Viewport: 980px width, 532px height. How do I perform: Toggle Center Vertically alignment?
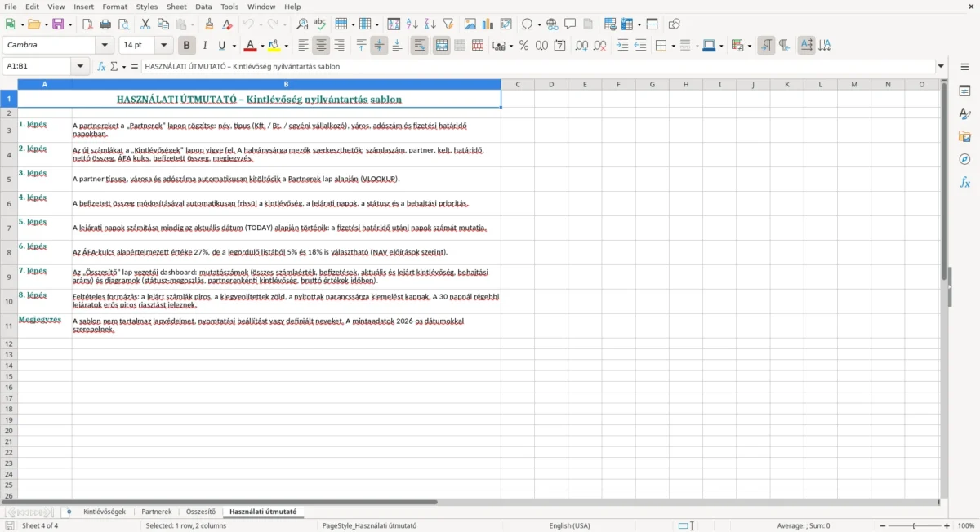(380, 46)
